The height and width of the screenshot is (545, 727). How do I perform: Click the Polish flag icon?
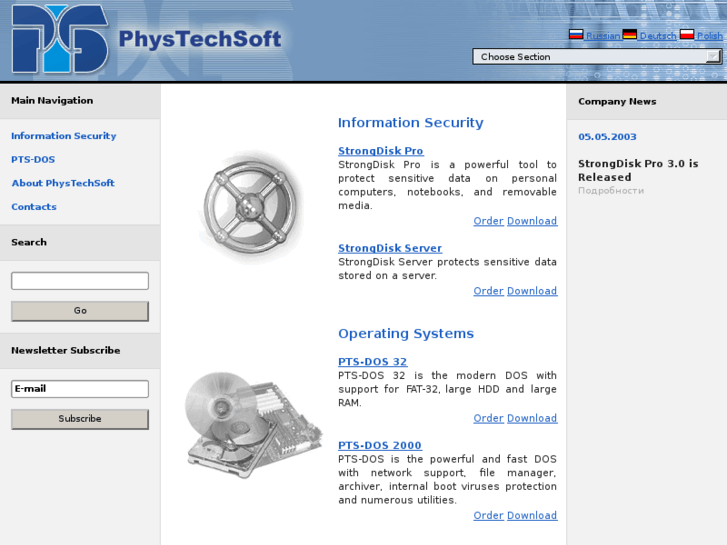tap(687, 34)
